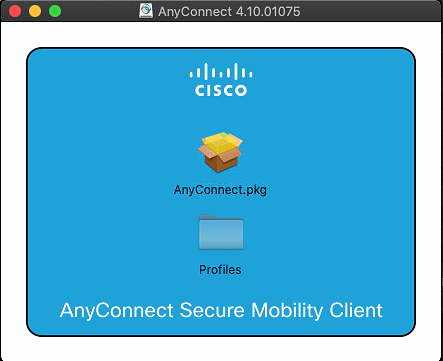Zoom the window with the green button
Image resolution: width=443 pixels, height=361 pixels.
click(55, 11)
